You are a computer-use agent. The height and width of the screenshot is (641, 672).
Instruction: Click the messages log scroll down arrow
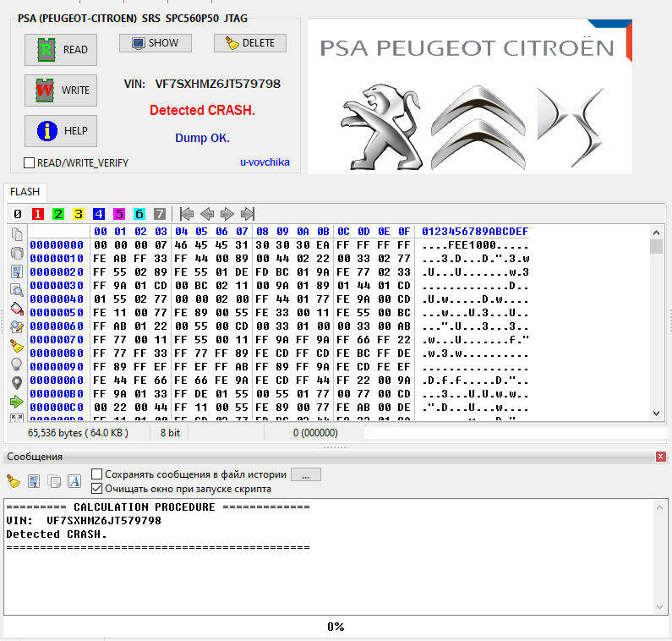[659, 606]
